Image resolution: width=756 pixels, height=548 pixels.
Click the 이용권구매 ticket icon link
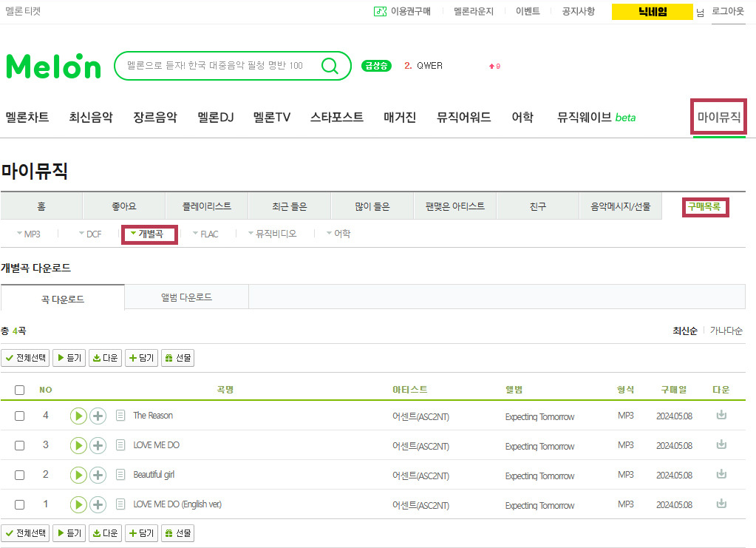[402, 11]
